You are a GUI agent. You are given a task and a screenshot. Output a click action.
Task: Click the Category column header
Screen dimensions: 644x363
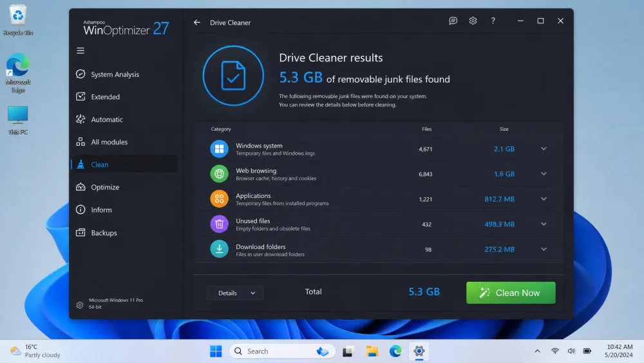coord(221,129)
